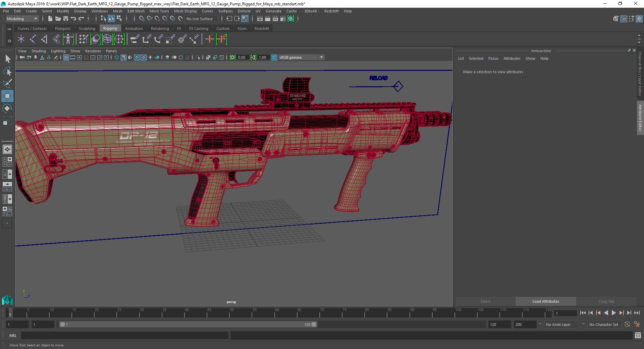The height and width of the screenshot is (349, 644).
Task: Open the HumanIK character icon
Action: (x=68, y=39)
